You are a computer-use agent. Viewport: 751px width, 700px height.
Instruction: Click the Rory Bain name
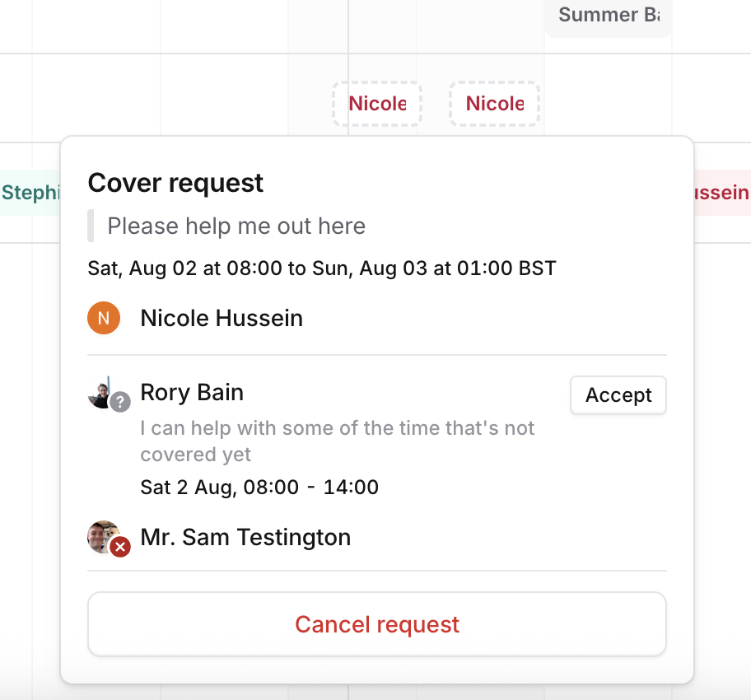(192, 392)
